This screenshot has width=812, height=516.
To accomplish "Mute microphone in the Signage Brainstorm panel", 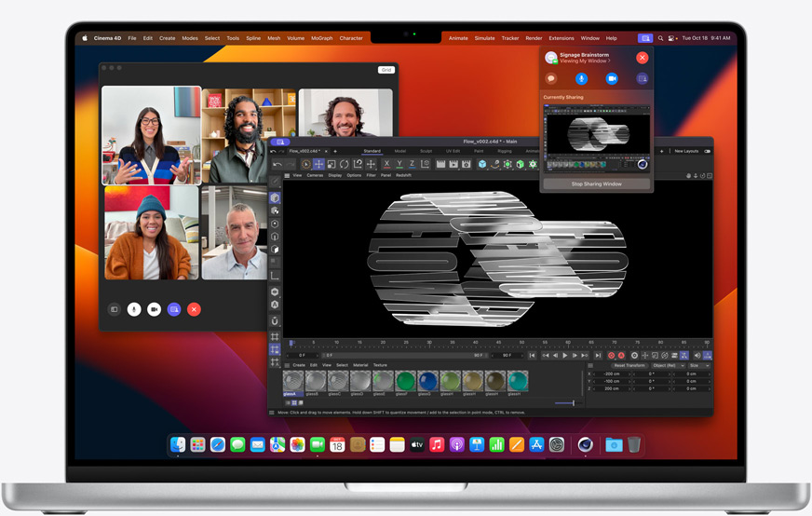I will [x=582, y=79].
